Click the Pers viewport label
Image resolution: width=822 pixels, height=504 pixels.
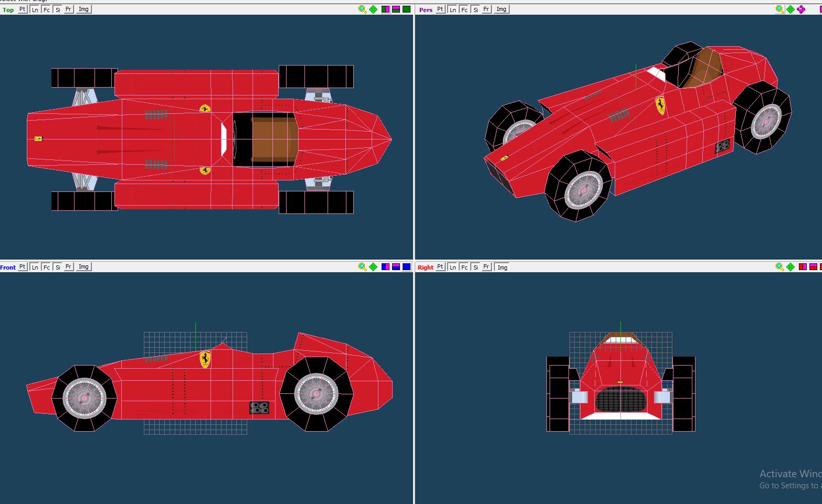coord(426,10)
